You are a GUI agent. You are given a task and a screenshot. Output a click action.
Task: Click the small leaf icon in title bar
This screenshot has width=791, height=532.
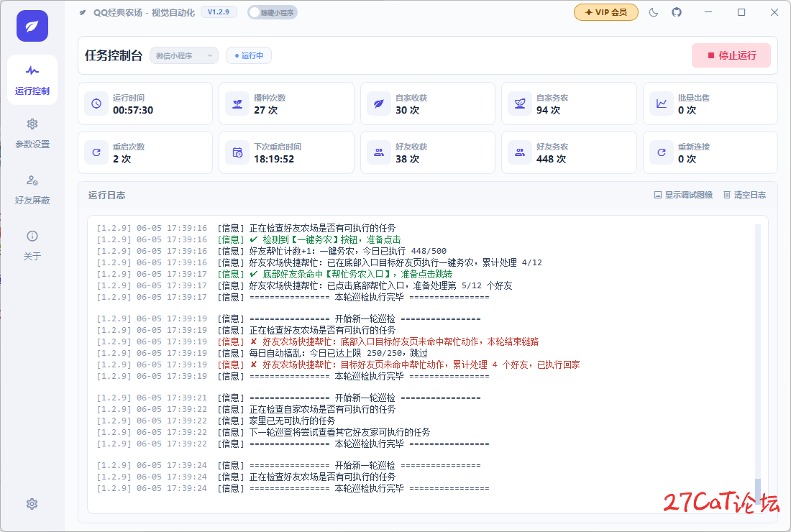coord(83,13)
